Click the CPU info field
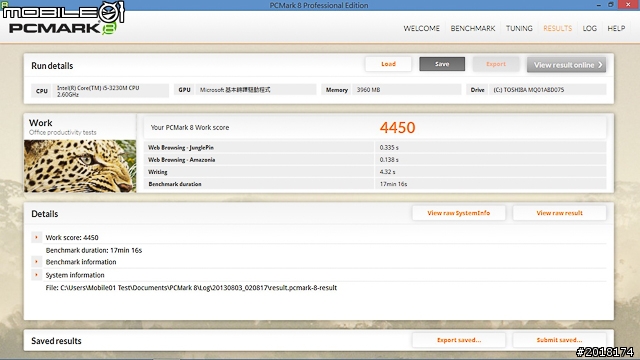Image resolution: width=640 pixels, height=360 pixels. coord(100,91)
